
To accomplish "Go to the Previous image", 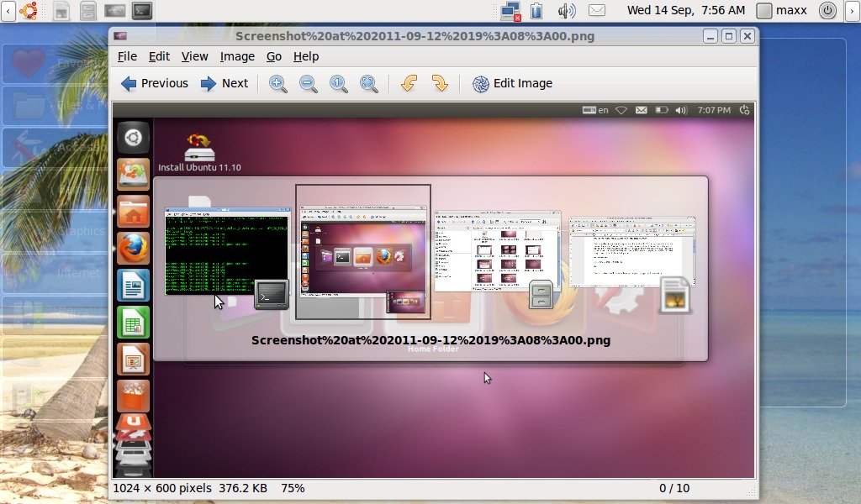I will (x=155, y=83).
